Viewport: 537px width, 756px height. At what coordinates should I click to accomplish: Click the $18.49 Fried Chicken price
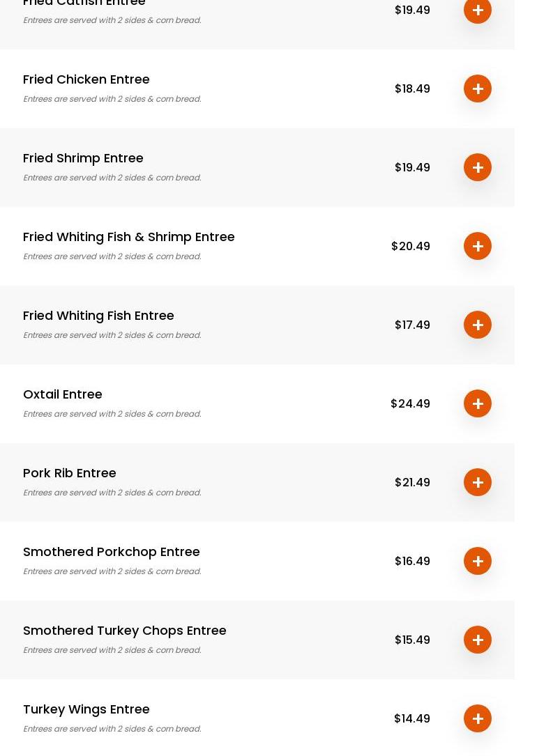pyautogui.click(x=412, y=88)
